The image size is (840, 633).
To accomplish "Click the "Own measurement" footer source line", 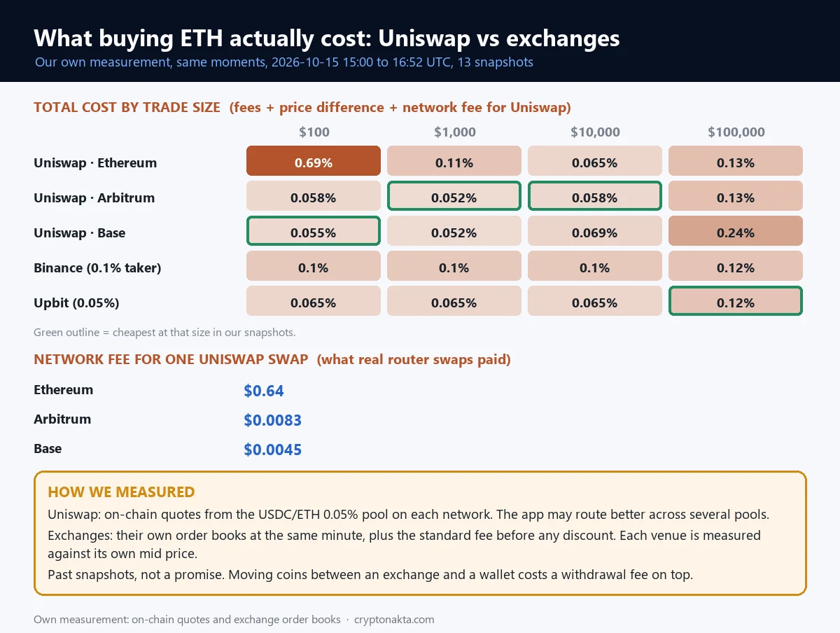I will (187, 620).
